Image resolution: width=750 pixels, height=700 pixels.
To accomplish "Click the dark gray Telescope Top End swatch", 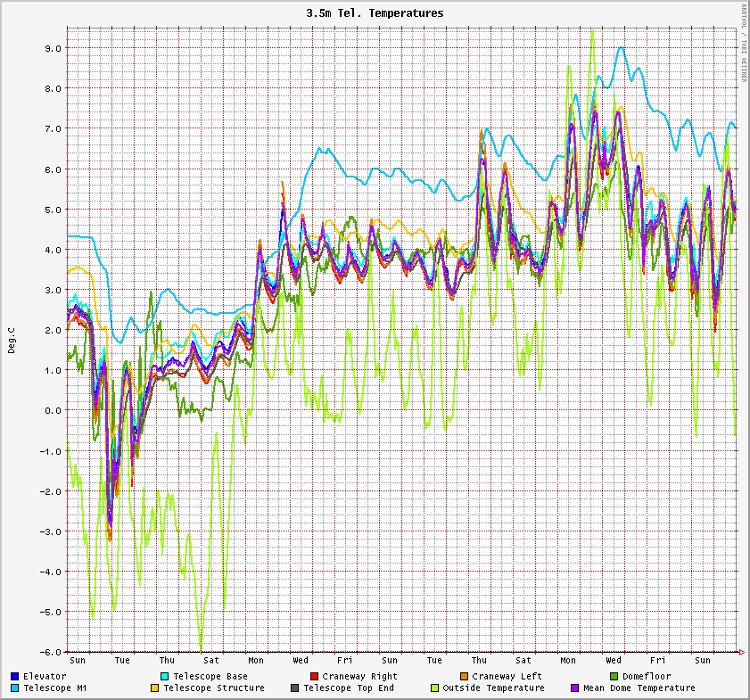I will point(295,688).
